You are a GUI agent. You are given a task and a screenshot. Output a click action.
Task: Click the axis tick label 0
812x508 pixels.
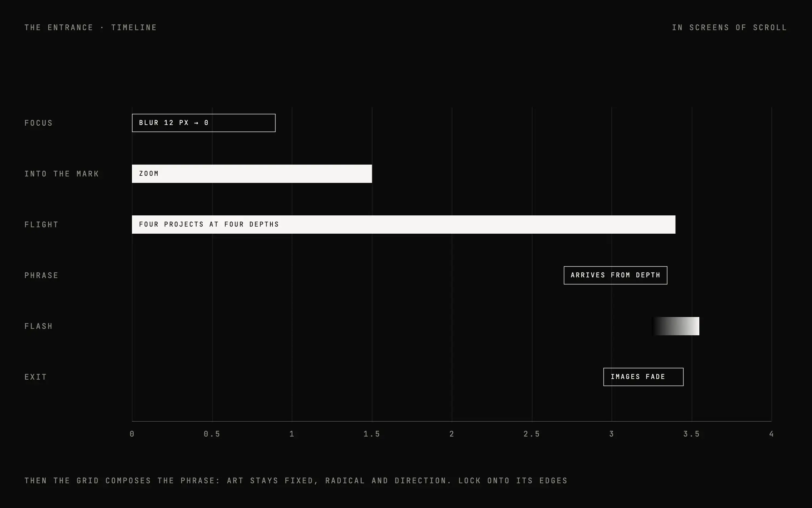coord(132,434)
